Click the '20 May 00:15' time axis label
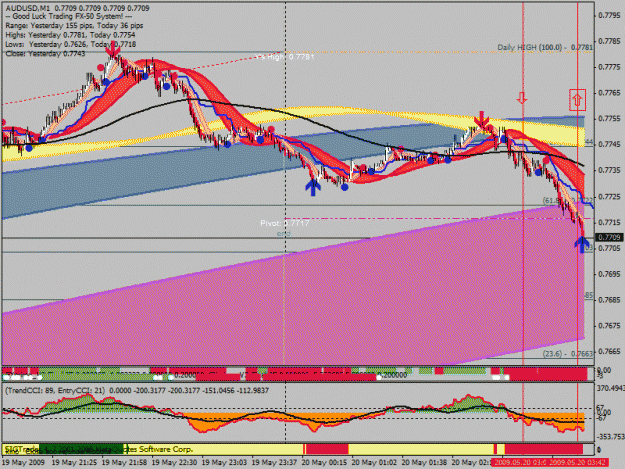 pos(324,463)
